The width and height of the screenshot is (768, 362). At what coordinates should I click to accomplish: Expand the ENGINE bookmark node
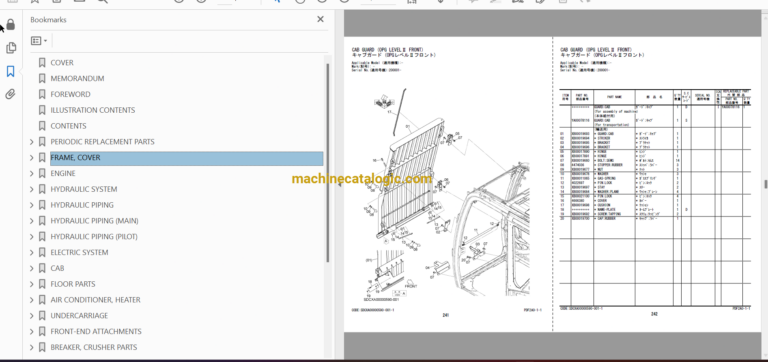point(32,173)
